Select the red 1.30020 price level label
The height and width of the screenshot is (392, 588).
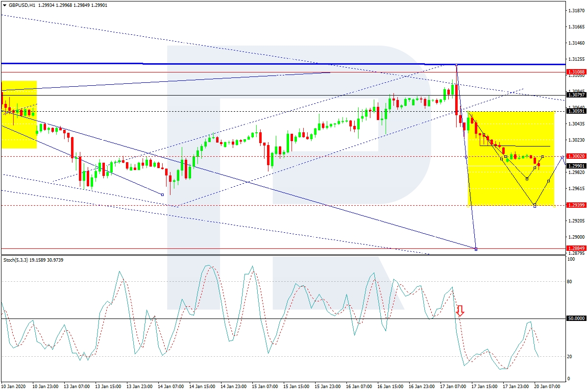(576, 156)
